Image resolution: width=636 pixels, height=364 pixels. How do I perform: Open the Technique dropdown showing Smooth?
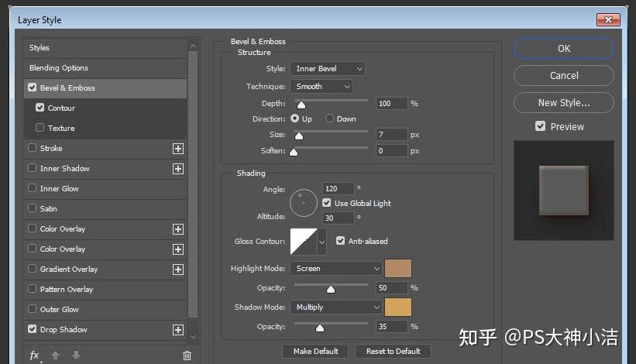(321, 86)
